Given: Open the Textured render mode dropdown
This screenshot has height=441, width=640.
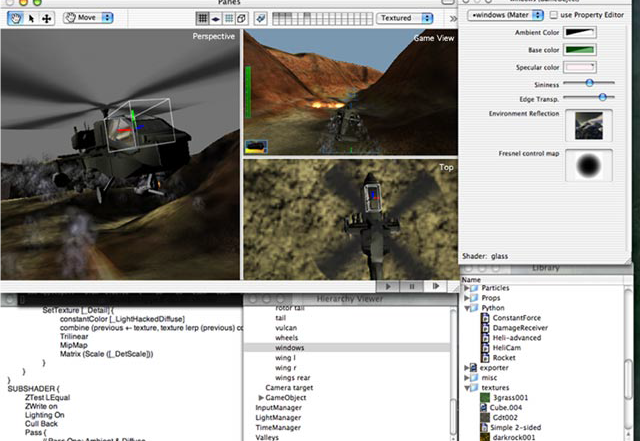Looking at the screenshot, I should click(x=406, y=18).
